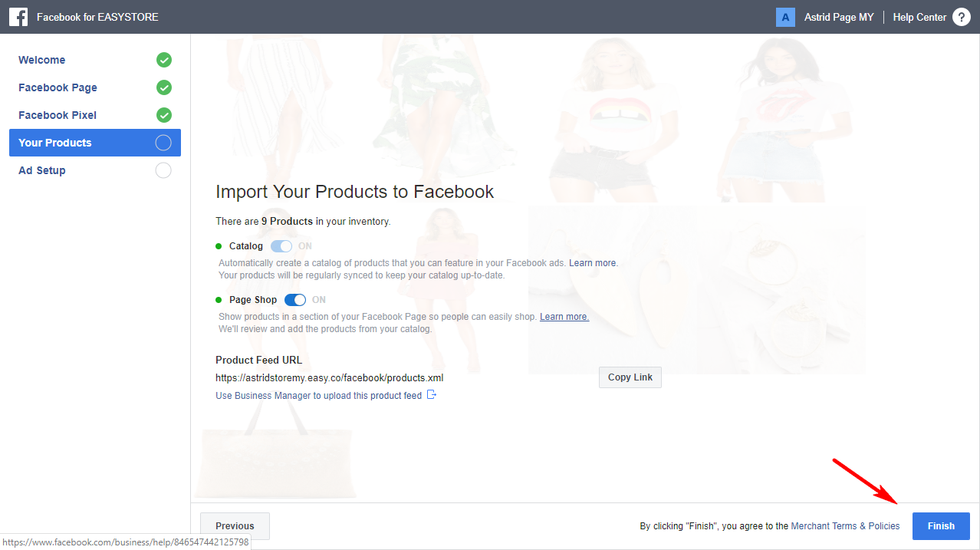
Task: Click the Facebook for EASYSTORE title
Action: pyautogui.click(x=97, y=17)
